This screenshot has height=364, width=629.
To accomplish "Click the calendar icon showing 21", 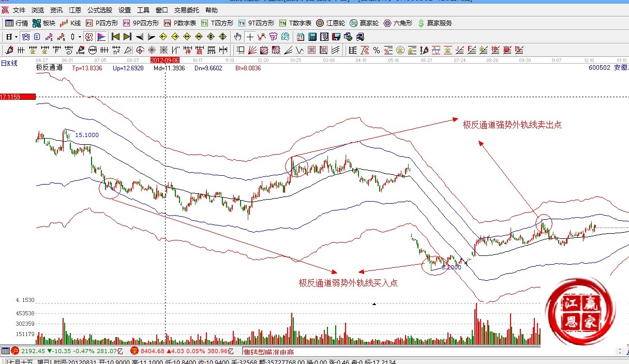I will (x=300, y=37).
